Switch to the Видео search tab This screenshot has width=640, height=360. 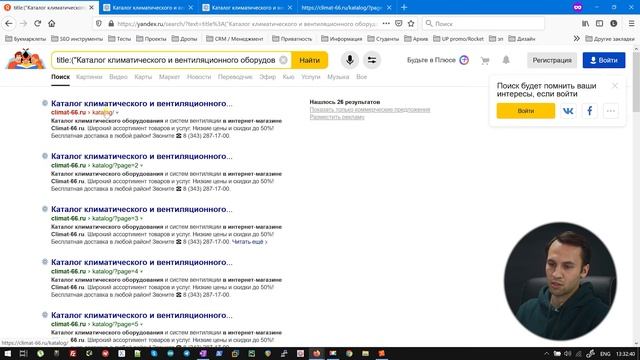click(x=118, y=77)
